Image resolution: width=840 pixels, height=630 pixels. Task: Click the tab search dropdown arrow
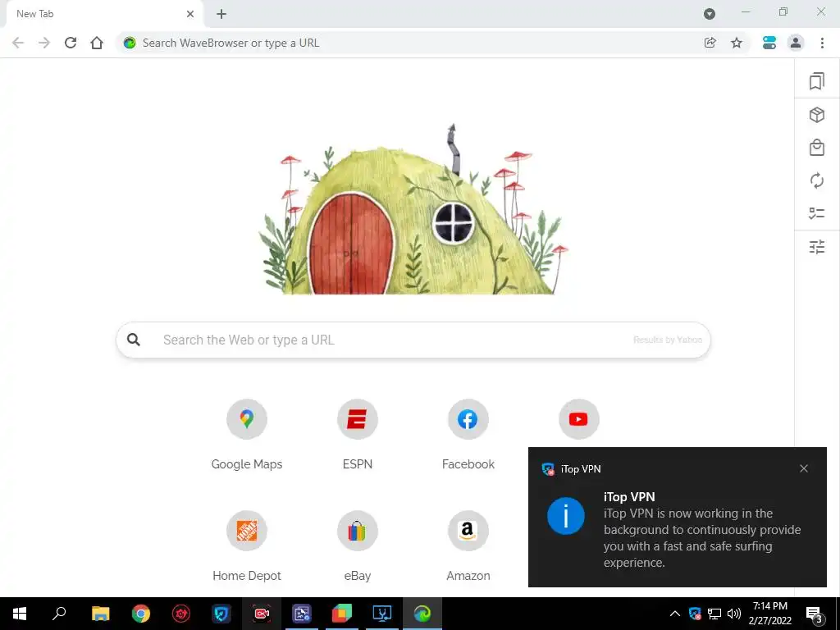tap(710, 14)
